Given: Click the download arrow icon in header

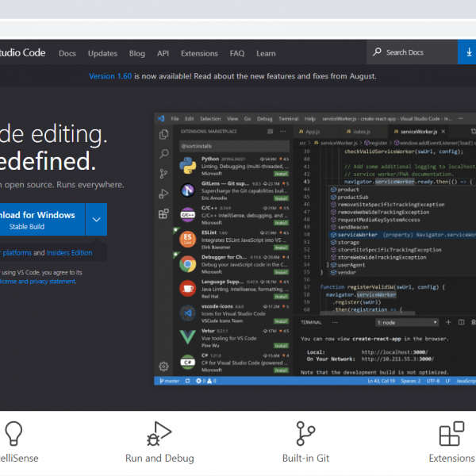Looking at the screenshot, I should pos(466,52).
